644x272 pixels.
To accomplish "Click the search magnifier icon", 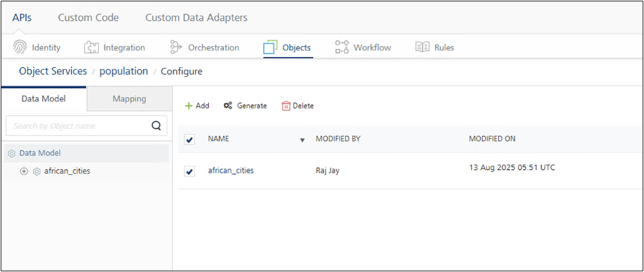I will pyautogui.click(x=157, y=125).
